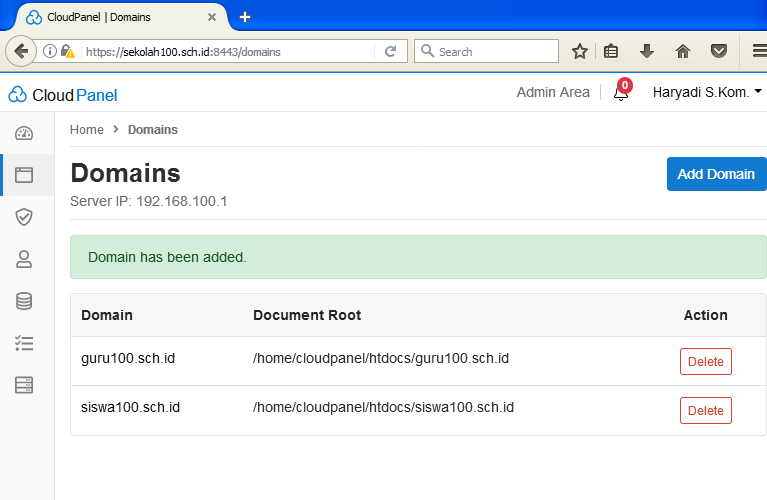Go to the Home breadcrumb link
This screenshot has width=767, height=500.
coord(87,130)
